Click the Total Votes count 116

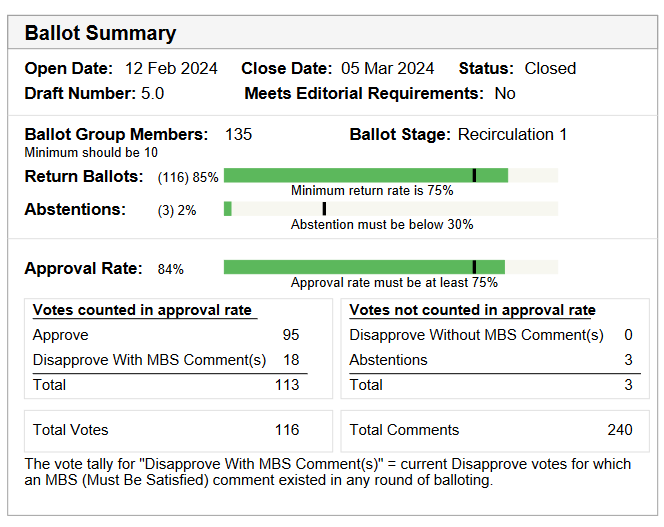(287, 430)
